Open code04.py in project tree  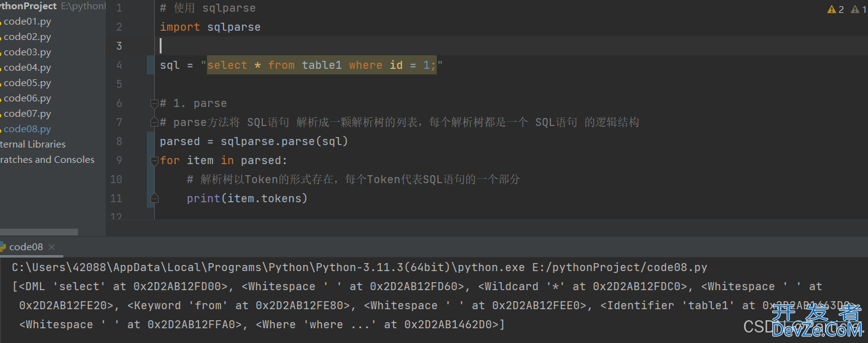pyautogui.click(x=26, y=68)
